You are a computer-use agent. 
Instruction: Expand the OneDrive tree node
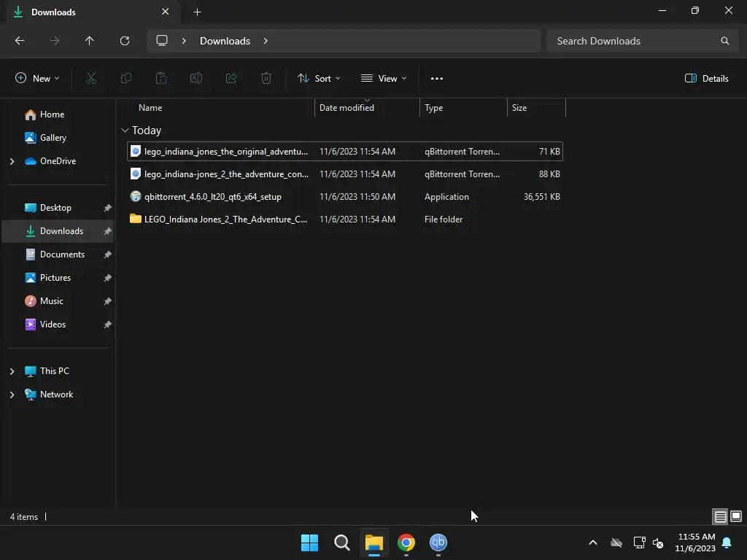click(x=12, y=161)
